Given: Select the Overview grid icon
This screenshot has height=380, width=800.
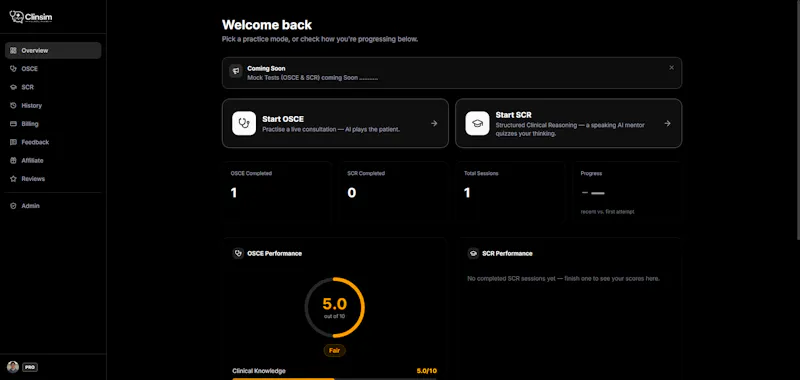Looking at the screenshot, I should (x=13, y=50).
